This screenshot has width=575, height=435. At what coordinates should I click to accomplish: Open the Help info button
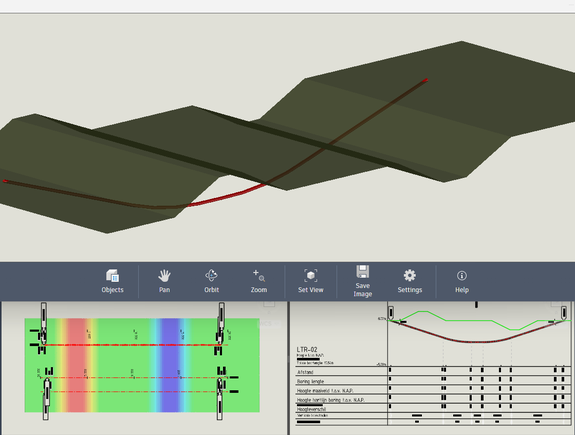(462, 281)
